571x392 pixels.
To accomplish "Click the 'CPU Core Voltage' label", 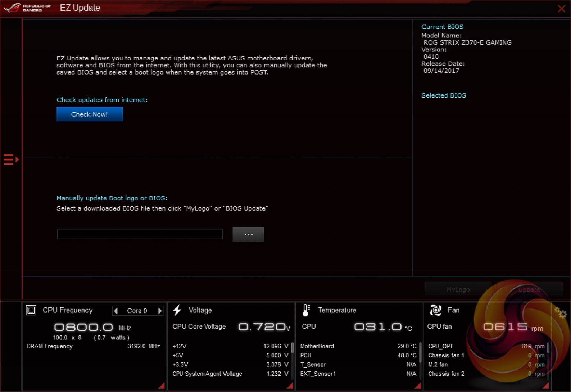I will [199, 326].
